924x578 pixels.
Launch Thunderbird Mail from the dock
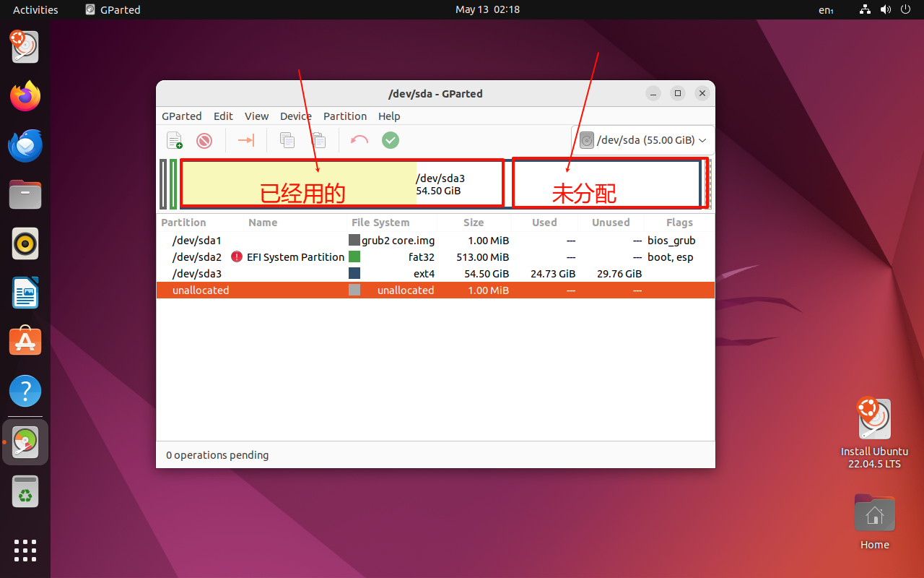click(25, 145)
